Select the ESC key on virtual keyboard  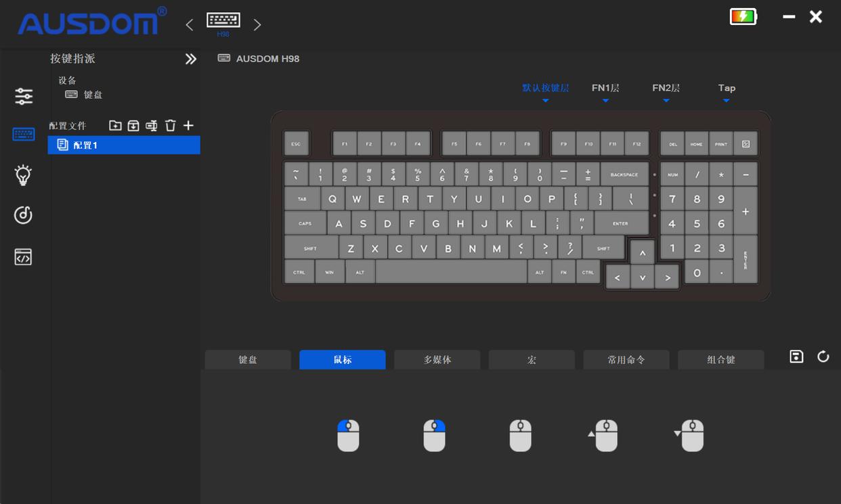(296, 143)
